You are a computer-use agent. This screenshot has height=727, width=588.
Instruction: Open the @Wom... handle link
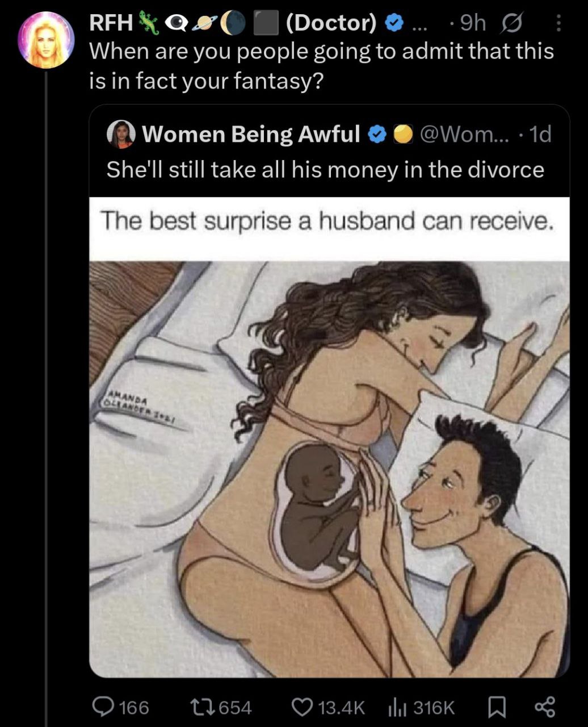click(x=464, y=134)
